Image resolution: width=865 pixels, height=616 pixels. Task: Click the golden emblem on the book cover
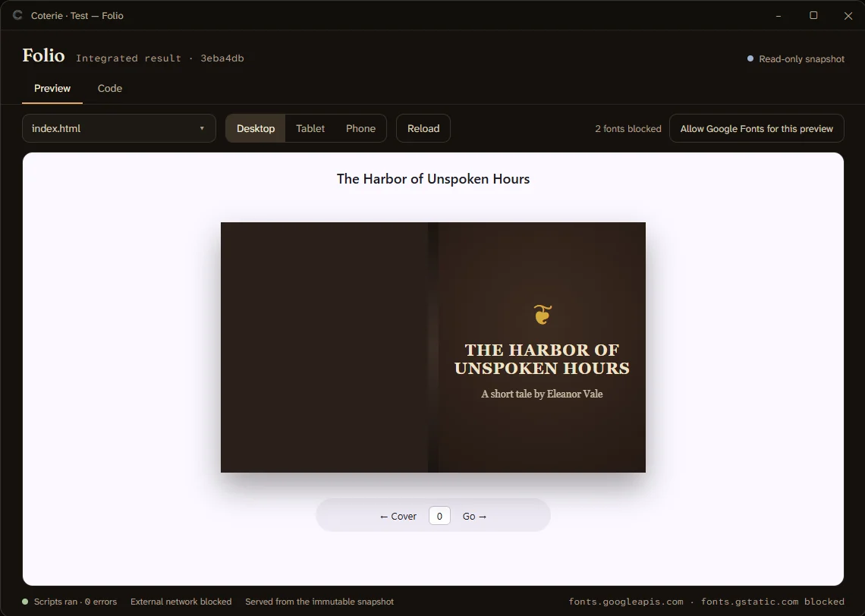click(543, 314)
